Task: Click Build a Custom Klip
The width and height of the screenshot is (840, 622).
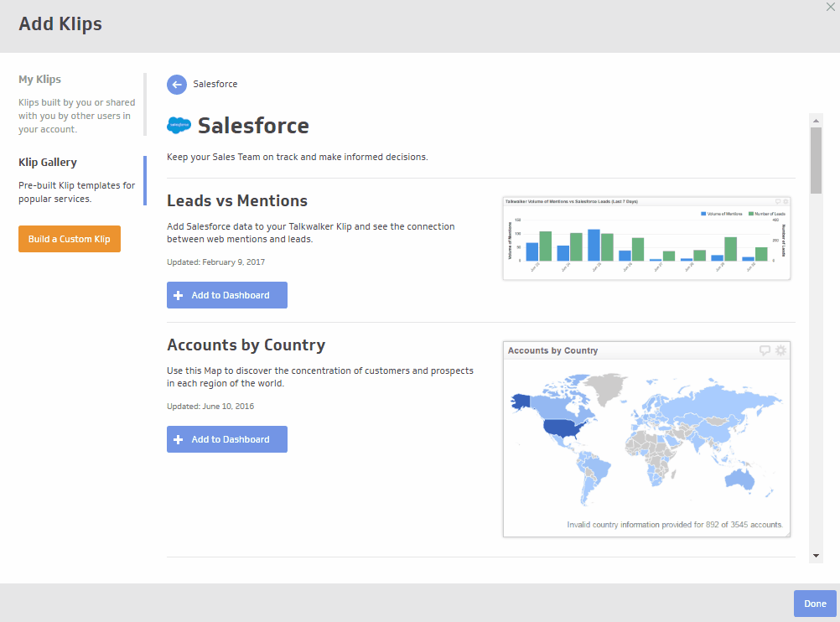Action: coord(70,239)
